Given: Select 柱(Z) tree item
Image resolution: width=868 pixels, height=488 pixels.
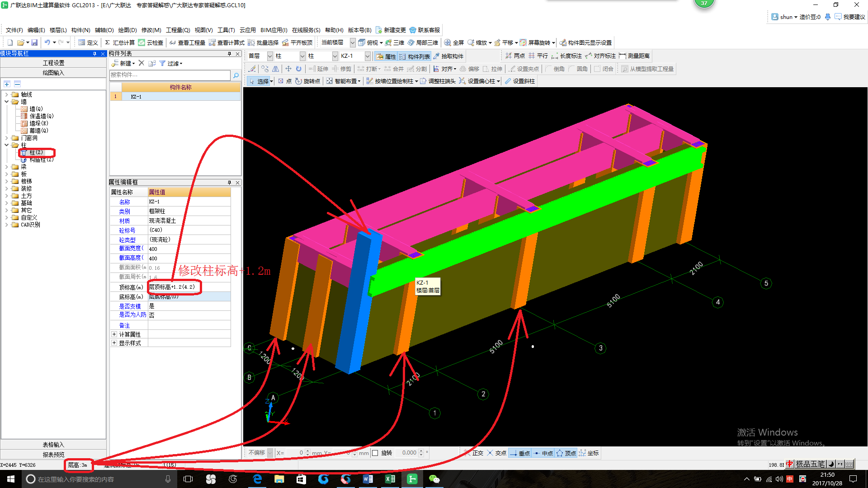Looking at the screenshot, I should pos(36,153).
